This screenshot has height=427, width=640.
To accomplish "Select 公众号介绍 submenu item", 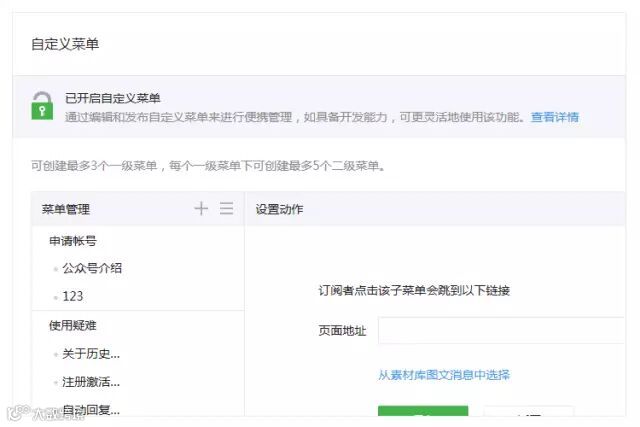I will (x=92, y=268).
